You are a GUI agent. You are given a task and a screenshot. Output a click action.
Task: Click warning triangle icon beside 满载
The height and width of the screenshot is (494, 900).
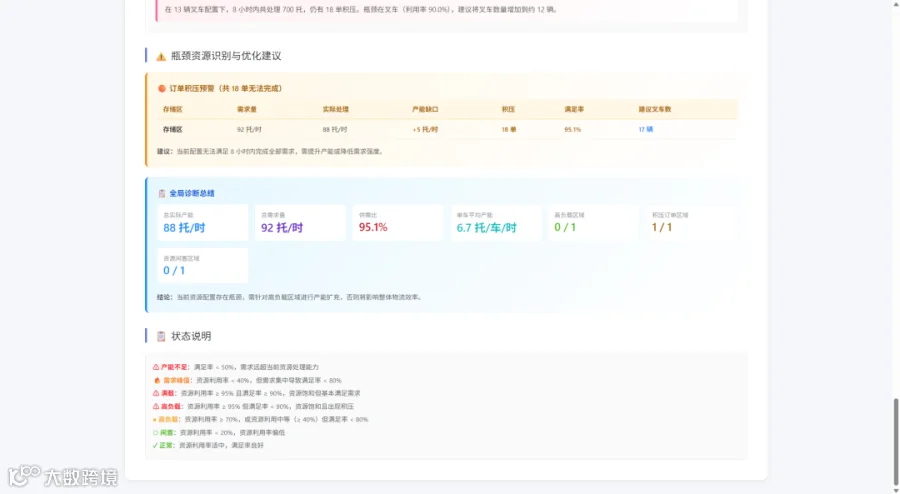[156, 393]
